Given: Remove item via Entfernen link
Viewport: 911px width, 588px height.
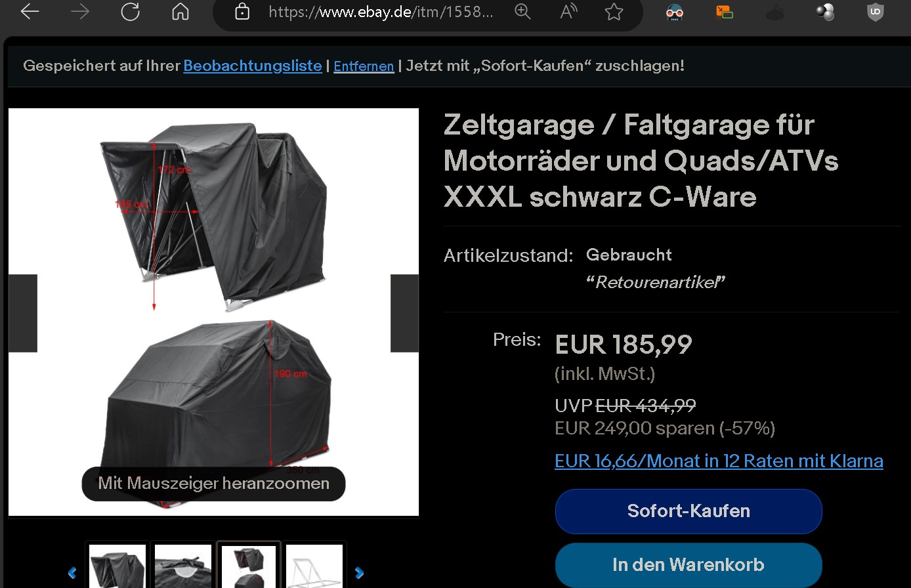Looking at the screenshot, I should [364, 66].
